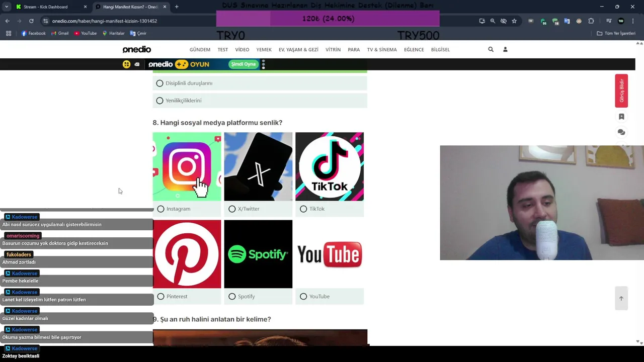644x362 pixels.
Task: Reload the page with the refresh icon
Action: pyautogui.click(x=31, y=21)
